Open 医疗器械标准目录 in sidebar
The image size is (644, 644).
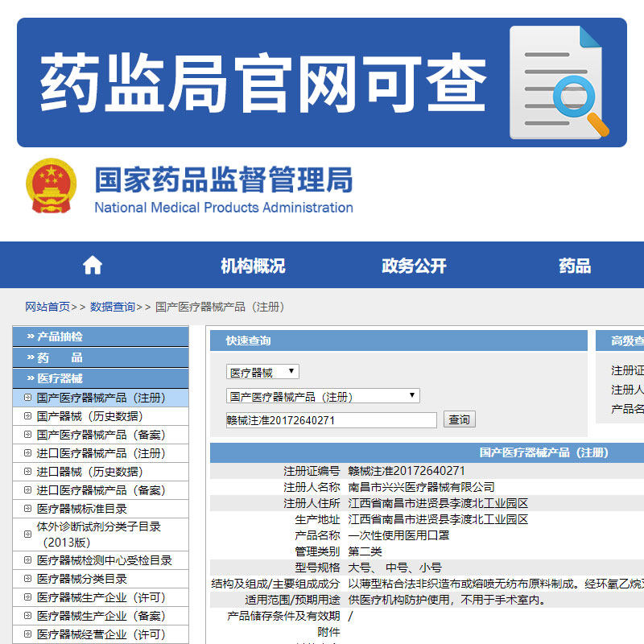click(101, 509)
